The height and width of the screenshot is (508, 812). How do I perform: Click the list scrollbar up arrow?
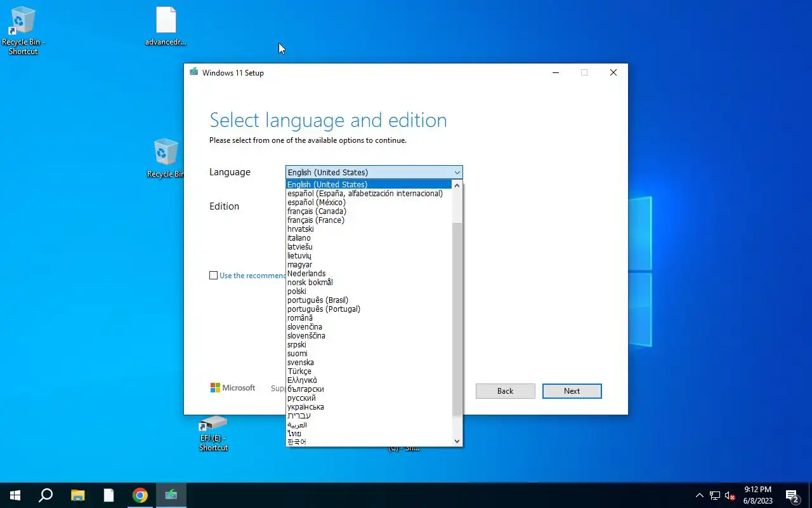click(457, 185)
